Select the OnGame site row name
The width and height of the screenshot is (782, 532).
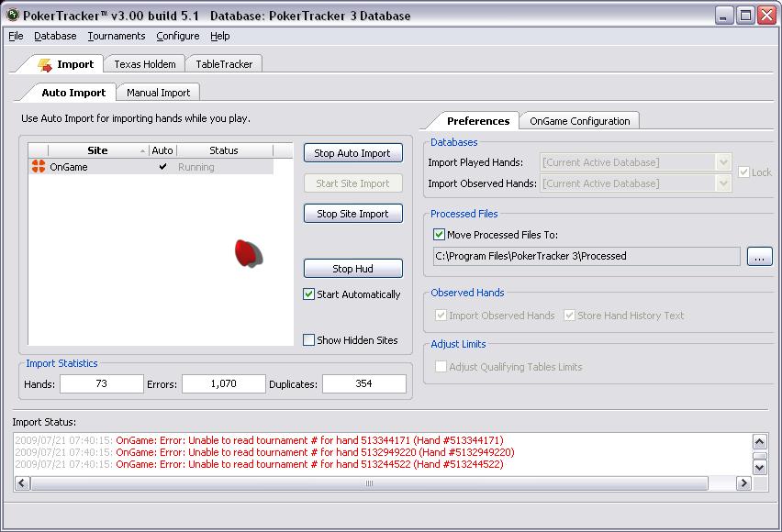[x=69, y=167]
